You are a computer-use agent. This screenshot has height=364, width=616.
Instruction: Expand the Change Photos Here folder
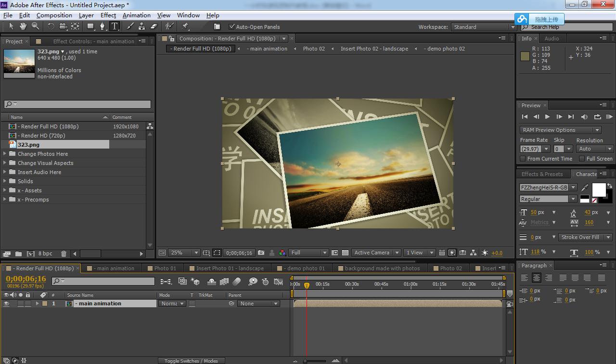click(5, 154)
